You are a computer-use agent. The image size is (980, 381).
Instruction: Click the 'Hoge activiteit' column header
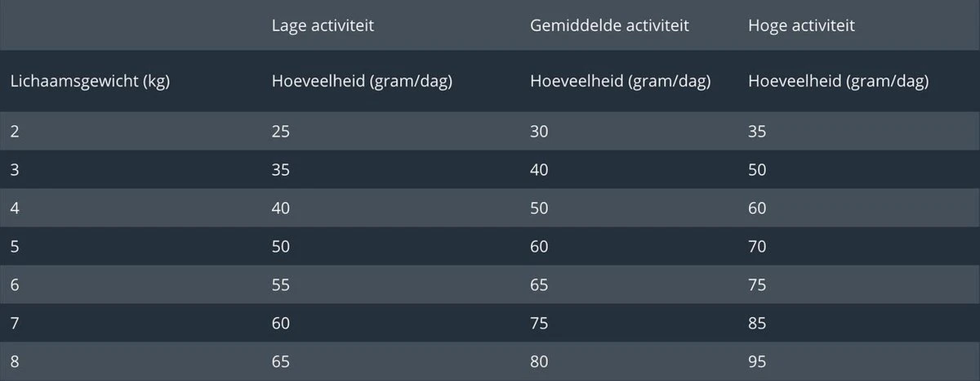[801, 26]
